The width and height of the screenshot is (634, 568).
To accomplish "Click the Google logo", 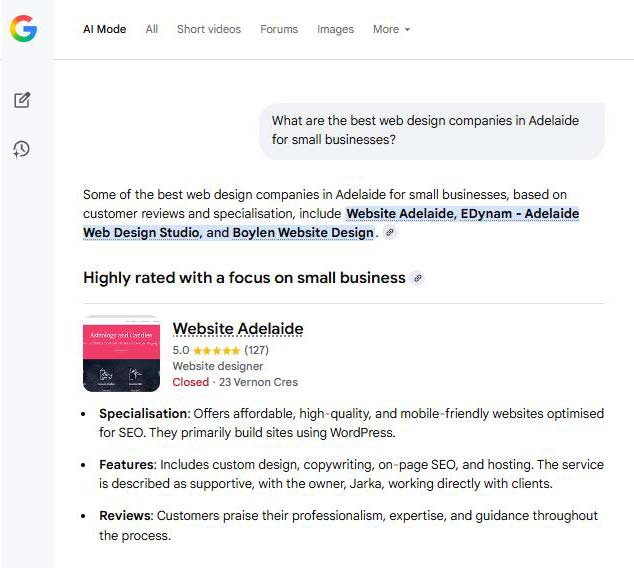I will (x=23, y=29).
